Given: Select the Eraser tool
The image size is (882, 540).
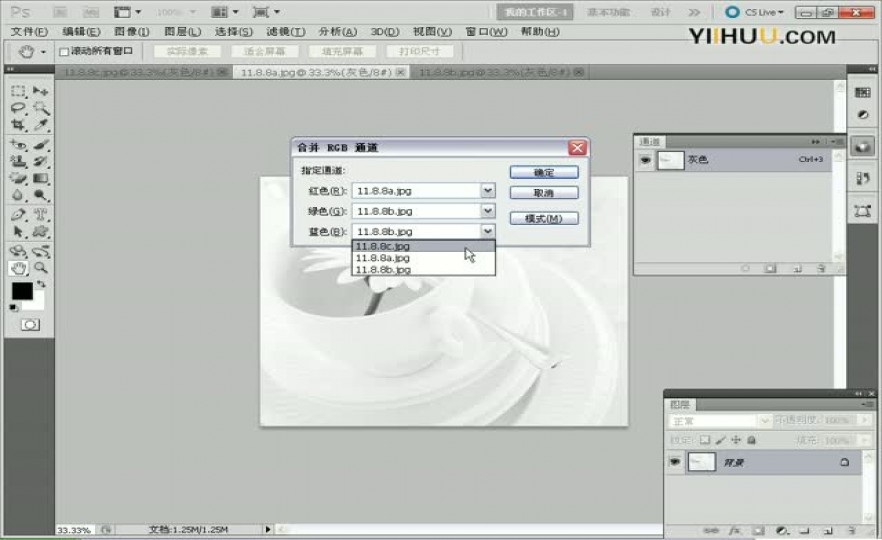Looking at the screenshot, I should point(18,178).
